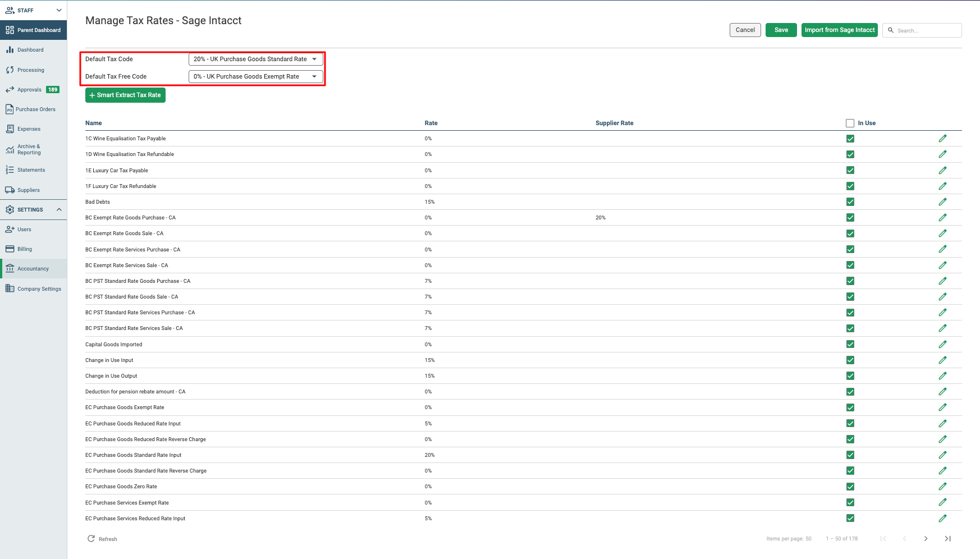The width and height of the screenshot is (980, 559).
Task: Open the Default Tax Free Code dropdown
Action: (255, 76)
